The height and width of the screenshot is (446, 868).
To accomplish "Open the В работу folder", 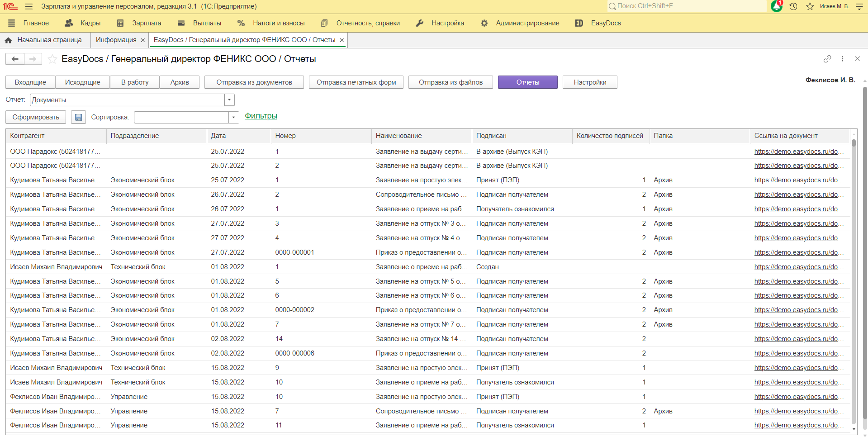I will (135, 82).
